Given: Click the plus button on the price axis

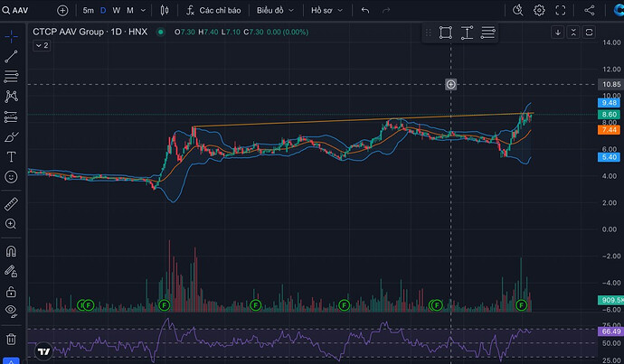Looking at the screenshot, I should [450, 84].
